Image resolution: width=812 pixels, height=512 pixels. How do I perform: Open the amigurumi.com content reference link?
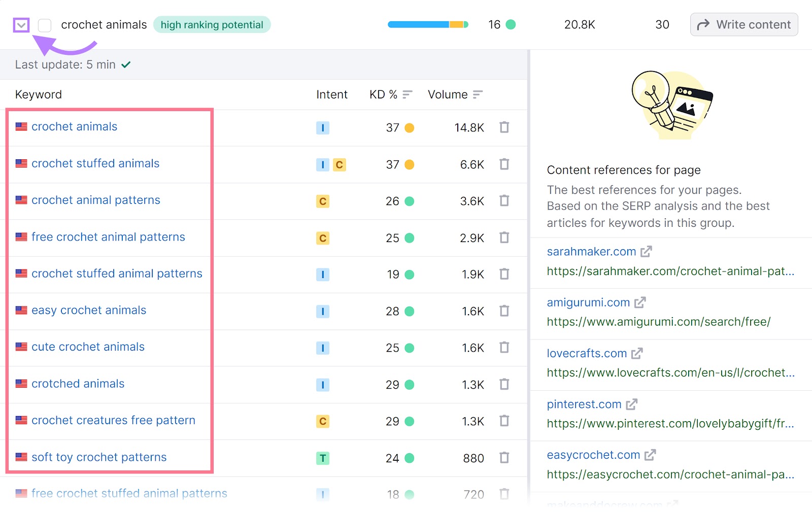pos(588,302)
